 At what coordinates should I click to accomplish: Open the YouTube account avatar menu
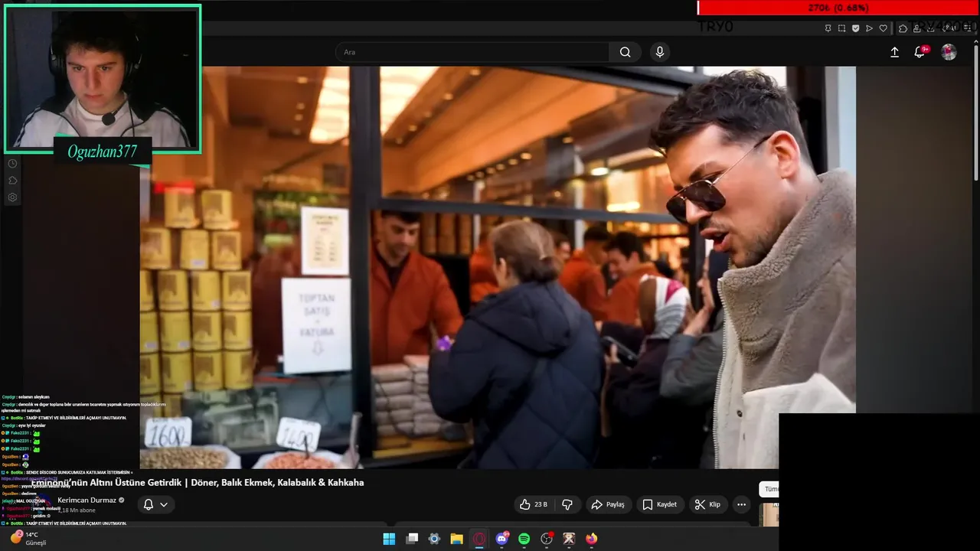949,52
